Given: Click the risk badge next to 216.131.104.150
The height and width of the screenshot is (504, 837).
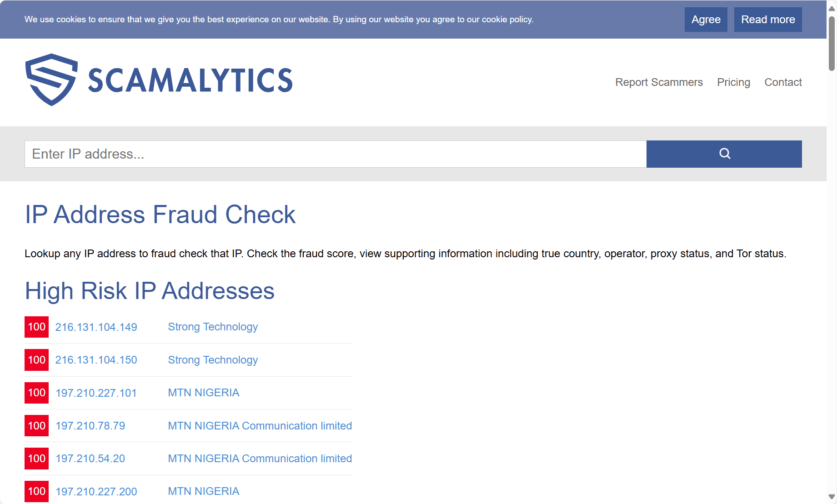Looking at the screenshot, I should (x=36, y=360).
